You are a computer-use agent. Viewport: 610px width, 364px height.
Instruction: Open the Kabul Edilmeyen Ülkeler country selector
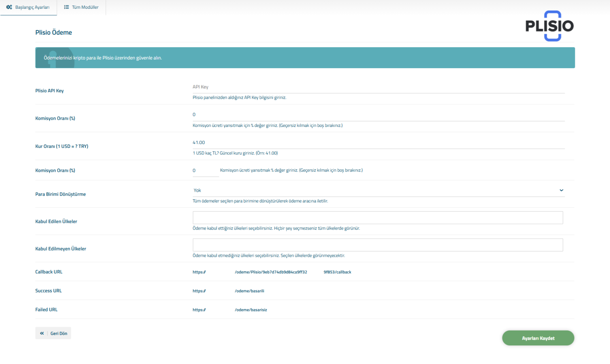(x=377, y=245)
